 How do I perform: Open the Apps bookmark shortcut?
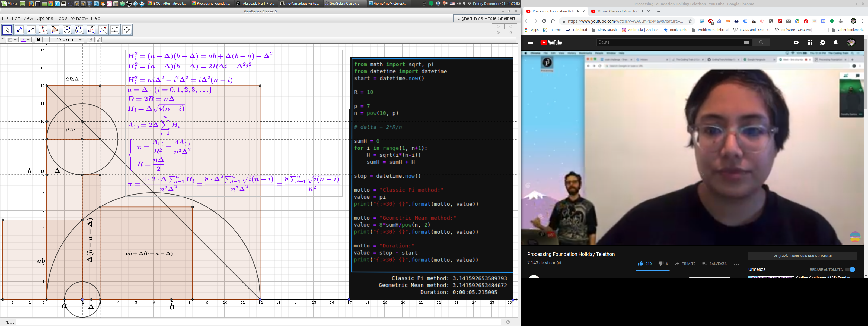532,30
